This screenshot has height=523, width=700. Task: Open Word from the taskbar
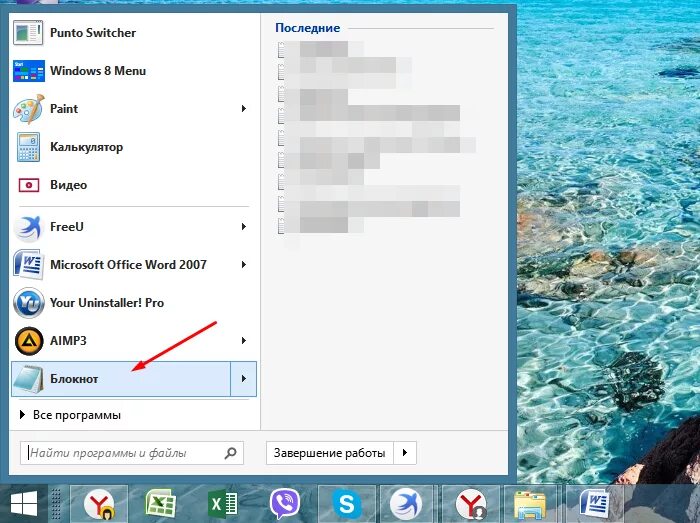594,504
